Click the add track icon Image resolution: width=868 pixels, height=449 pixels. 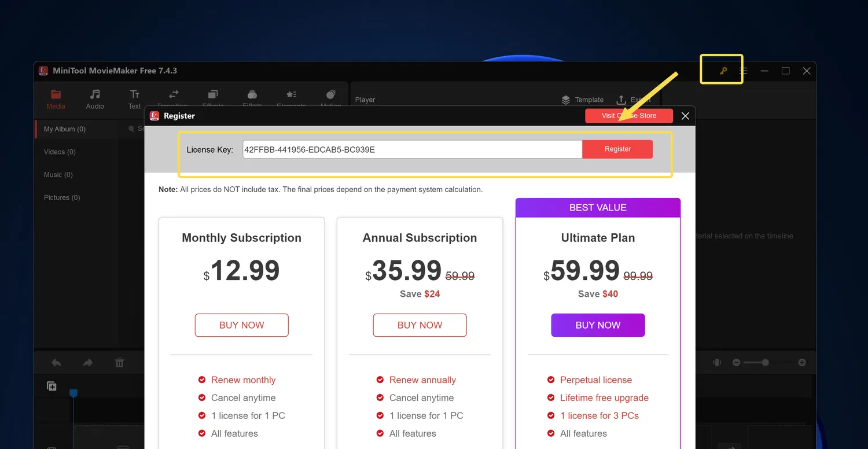pyautogui.click(x=52, y=387)
